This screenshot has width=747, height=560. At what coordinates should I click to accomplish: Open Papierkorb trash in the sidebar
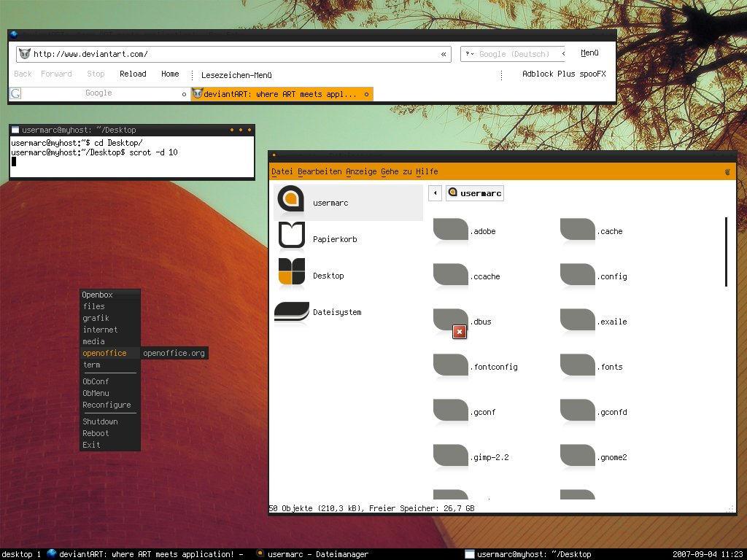(x=348, y=238)
